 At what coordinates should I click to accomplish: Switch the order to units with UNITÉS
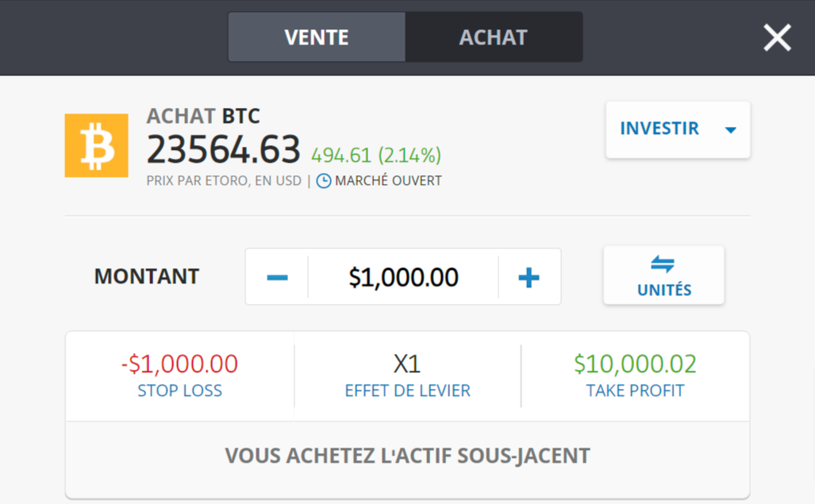pyautogui.click(x=663, y=275)
